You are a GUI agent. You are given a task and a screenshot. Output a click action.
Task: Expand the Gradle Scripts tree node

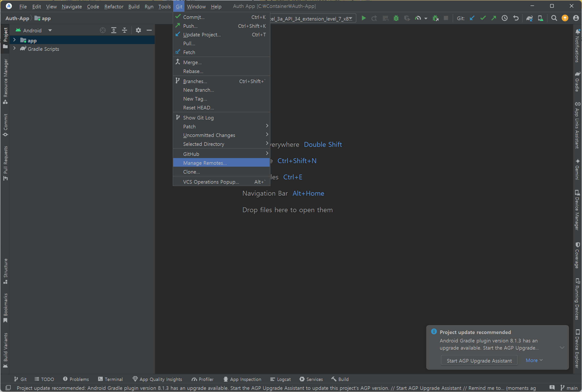15,49
